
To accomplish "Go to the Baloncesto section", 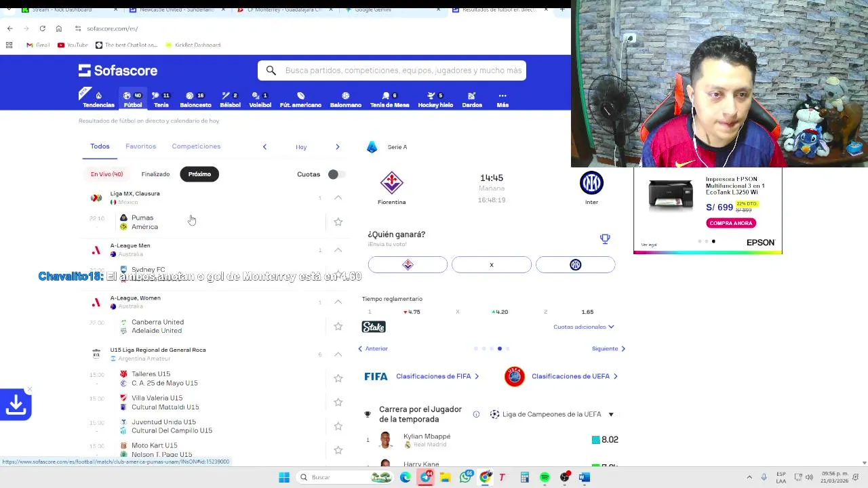I will [x=195, y=100].
